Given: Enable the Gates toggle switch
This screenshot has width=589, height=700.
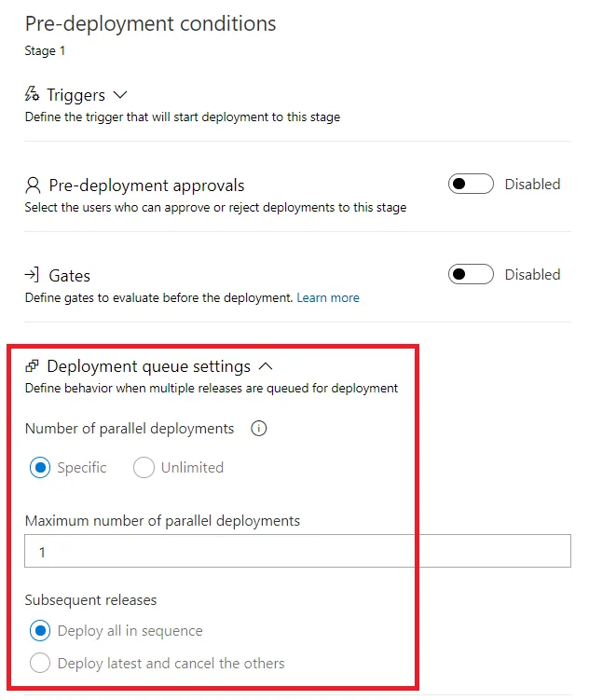Looking at the screenshot, I should point(471,274).
